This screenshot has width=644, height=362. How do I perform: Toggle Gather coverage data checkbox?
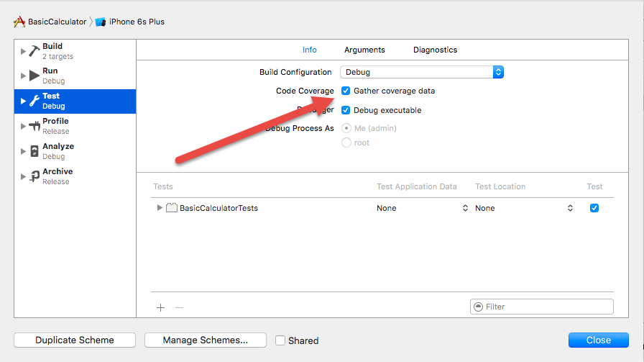[346, 91]
